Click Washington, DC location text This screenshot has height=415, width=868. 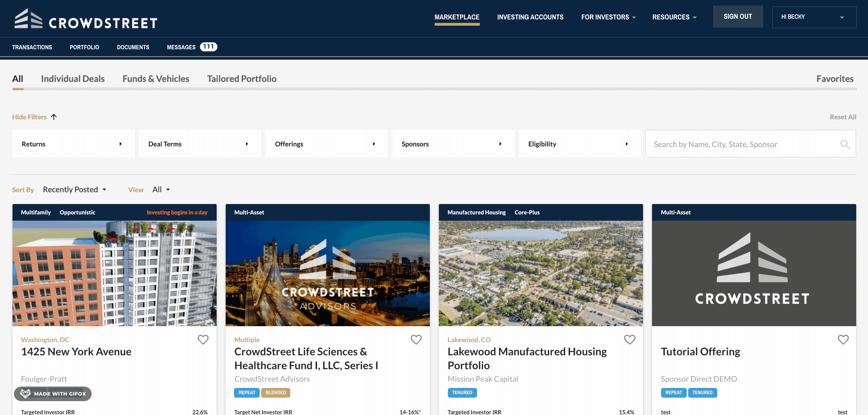click(45, 340)
